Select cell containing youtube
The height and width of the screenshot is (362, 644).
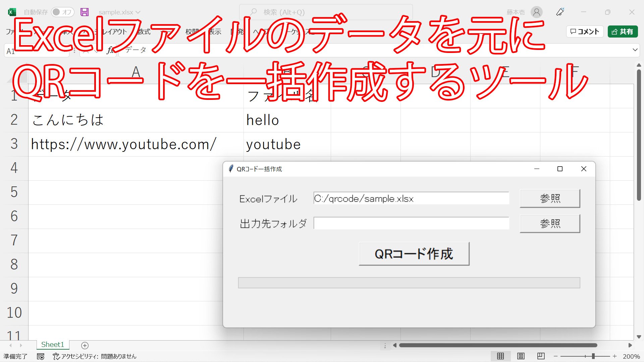click(x=287, y=144)
